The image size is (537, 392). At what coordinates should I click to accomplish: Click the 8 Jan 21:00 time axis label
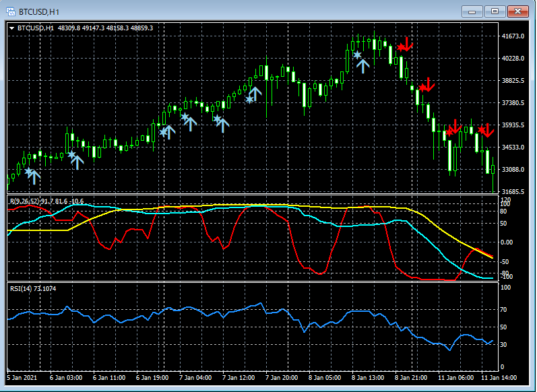[411, 378]
